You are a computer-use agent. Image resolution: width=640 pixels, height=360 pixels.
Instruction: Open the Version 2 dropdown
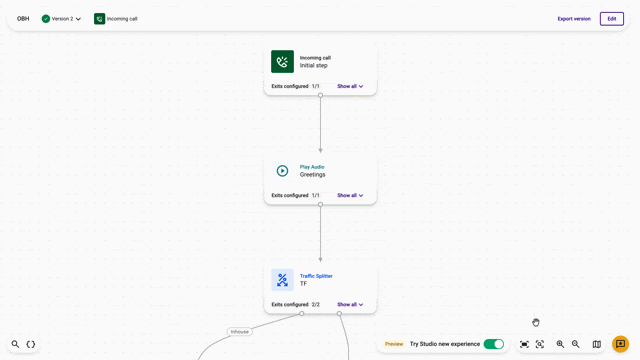click(x=66, y=19)
